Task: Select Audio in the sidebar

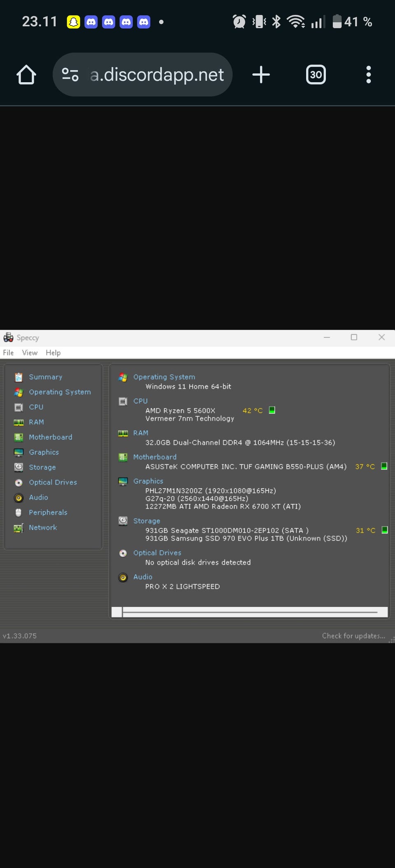Action: (x=39, y=497)
